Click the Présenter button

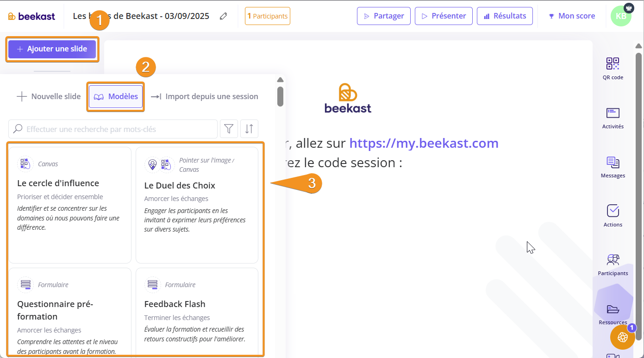pos(444,16)
